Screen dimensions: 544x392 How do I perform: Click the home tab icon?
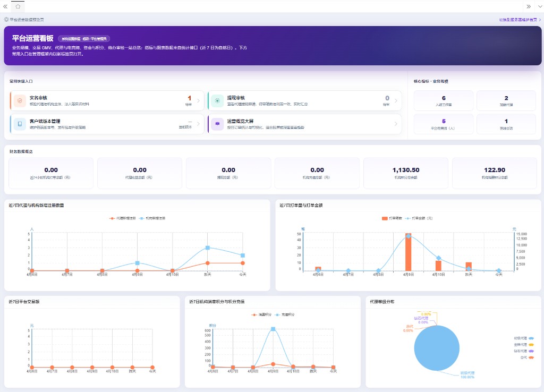(18, 6)
